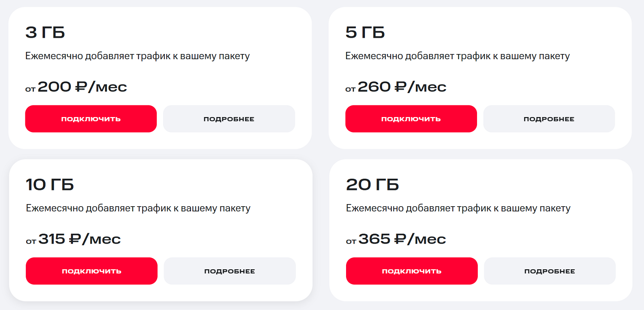Click the price от 365 ₽/мес
Image resolution: width=644 pixels, height=310 pixels.
(396, 238)
